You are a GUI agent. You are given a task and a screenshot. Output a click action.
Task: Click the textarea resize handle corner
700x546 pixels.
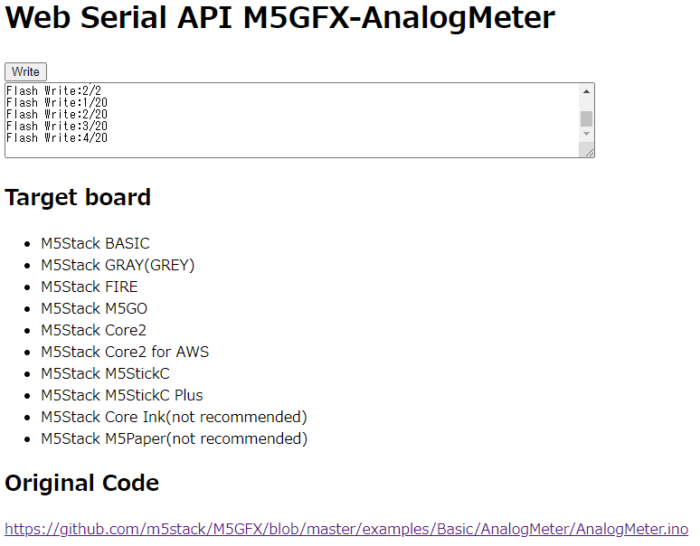click(589, 152)
